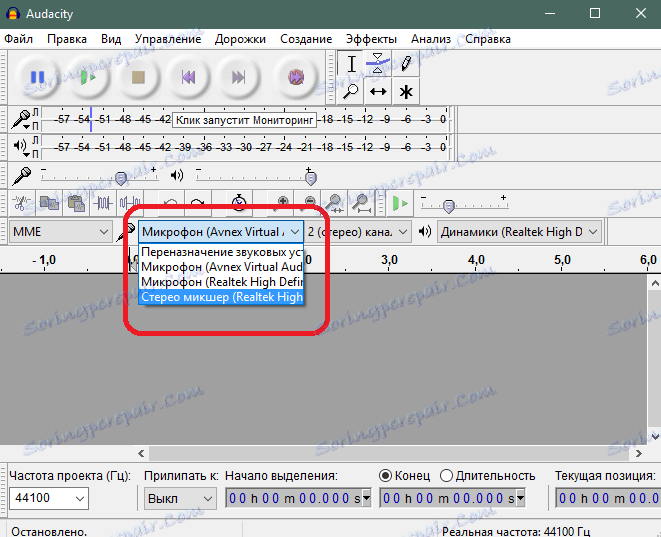Image resolution: width=661 pixels, height=537 pixels.
Task: Choose Стерео микшер (Realtek High) from list
Action: pos(221,297)
